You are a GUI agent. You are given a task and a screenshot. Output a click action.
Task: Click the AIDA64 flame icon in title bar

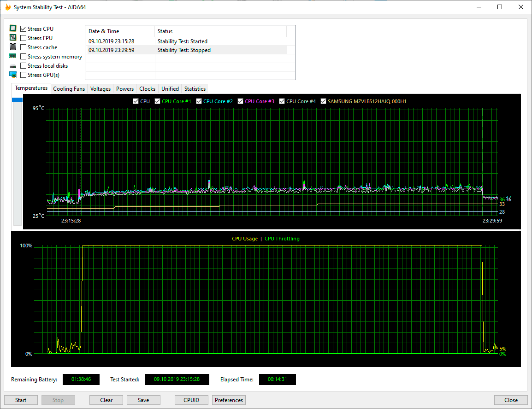tap(7, 7)
